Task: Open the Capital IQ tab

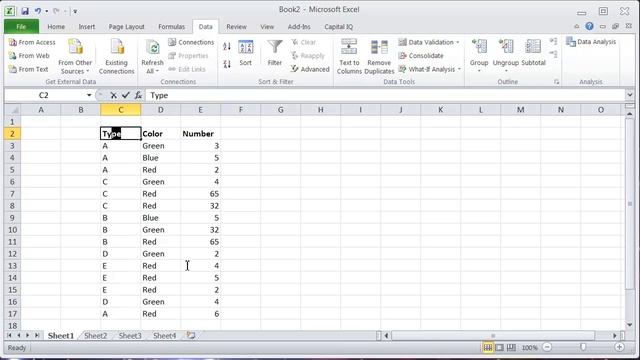Action: click(x=338, y=27)
